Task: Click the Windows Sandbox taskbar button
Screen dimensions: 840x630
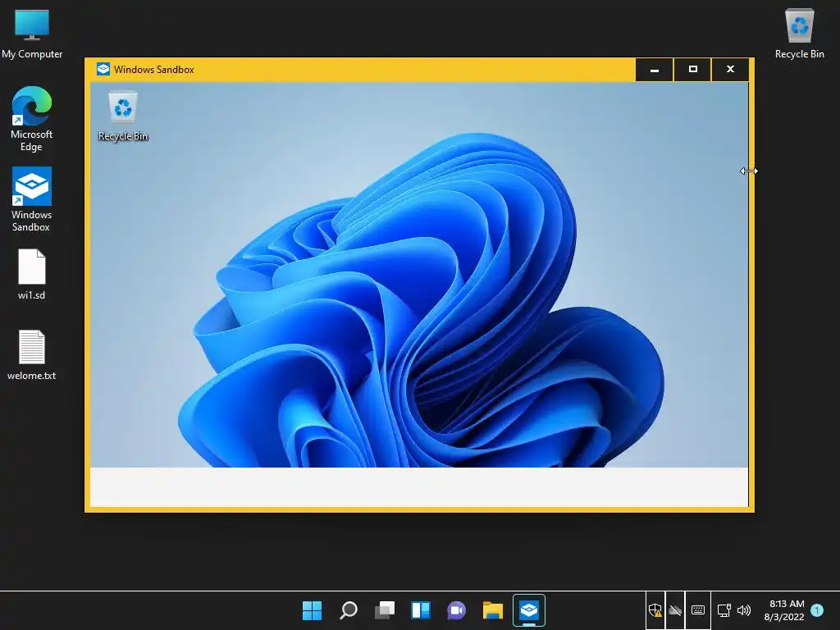Action: pyautogui.click(x=529, y=610)
